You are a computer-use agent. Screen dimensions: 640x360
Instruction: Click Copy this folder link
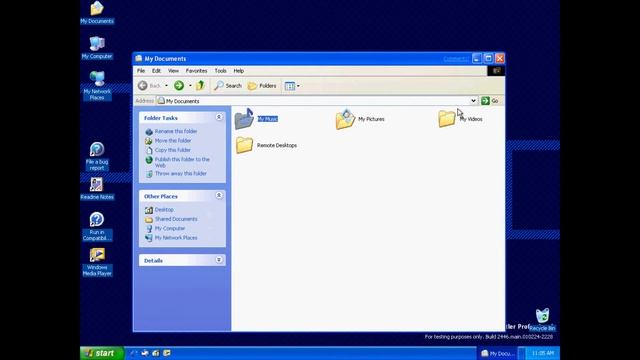(172, 150)
